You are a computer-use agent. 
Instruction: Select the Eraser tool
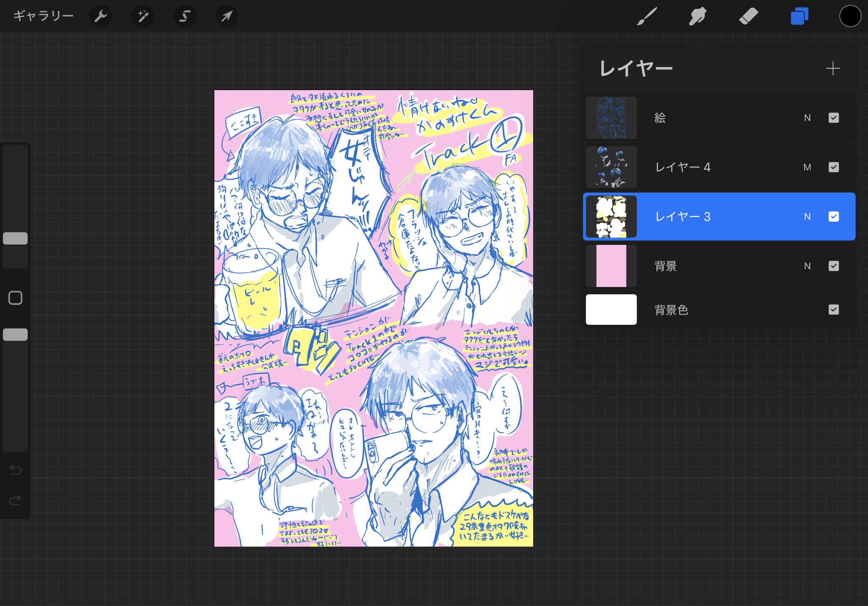coord(748,17)
